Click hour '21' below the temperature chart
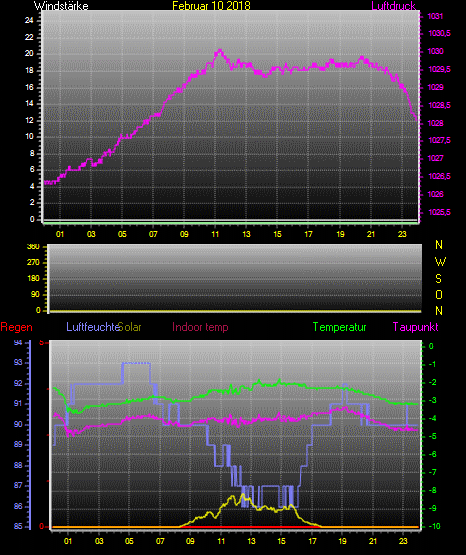 coord(373,541)
